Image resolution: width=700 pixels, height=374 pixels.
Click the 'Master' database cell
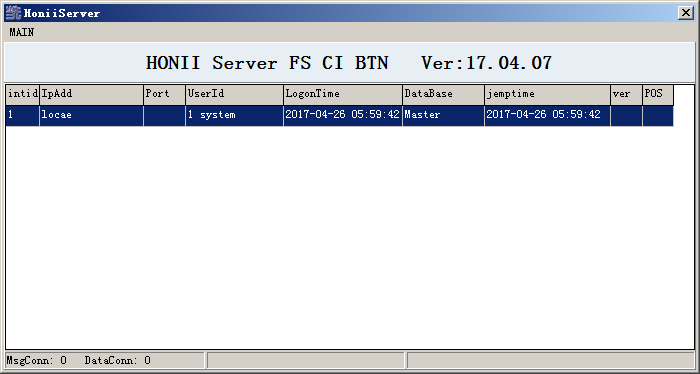443,115
